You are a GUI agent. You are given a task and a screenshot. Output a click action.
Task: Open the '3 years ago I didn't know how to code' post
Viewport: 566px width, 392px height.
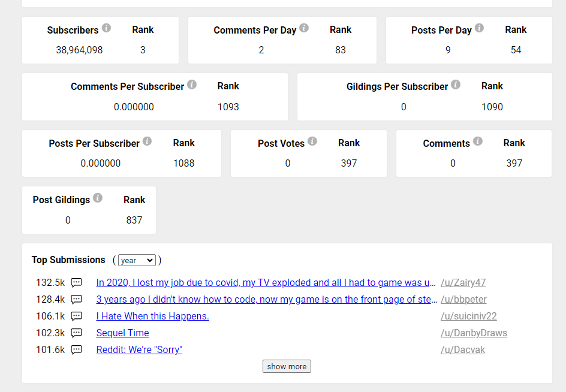[266, 299]
